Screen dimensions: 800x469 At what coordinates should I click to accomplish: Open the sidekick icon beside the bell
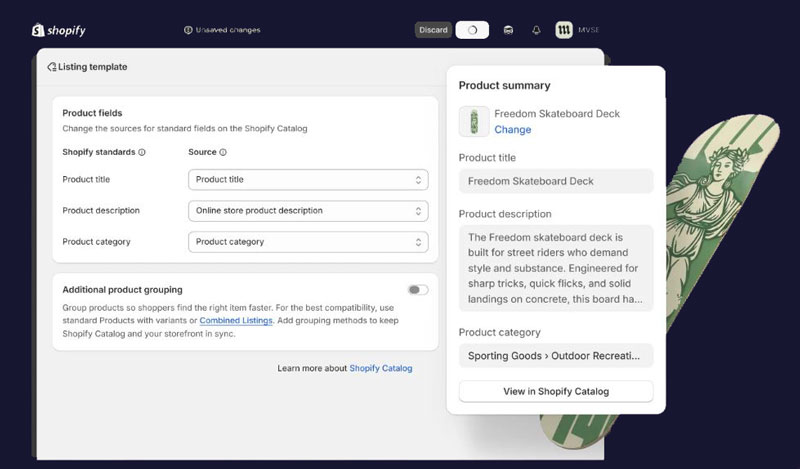(508, 30)
